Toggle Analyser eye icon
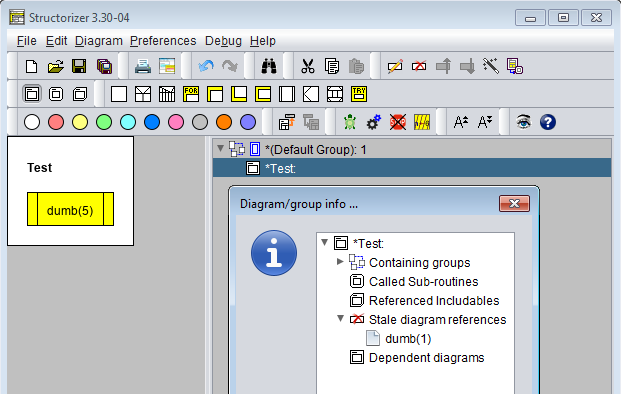 (x=524, y=122)
